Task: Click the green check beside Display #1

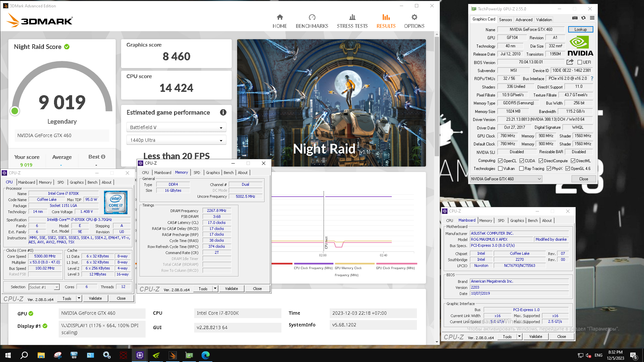Action: 45,326
